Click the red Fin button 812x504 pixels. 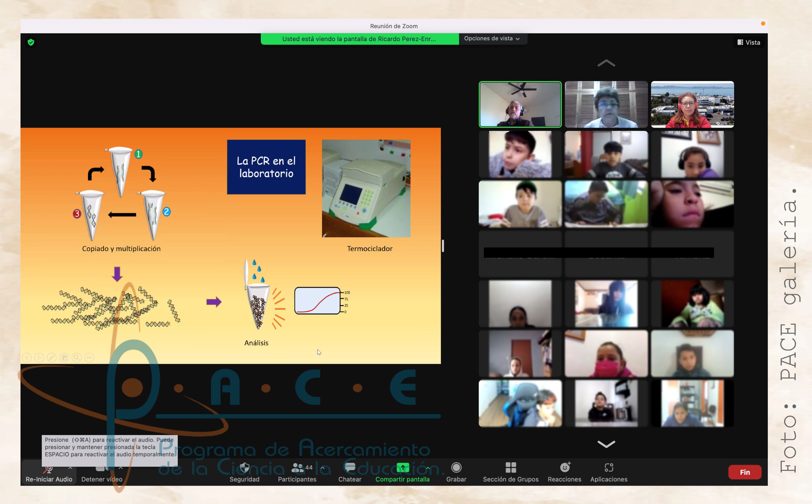(745, 472)
